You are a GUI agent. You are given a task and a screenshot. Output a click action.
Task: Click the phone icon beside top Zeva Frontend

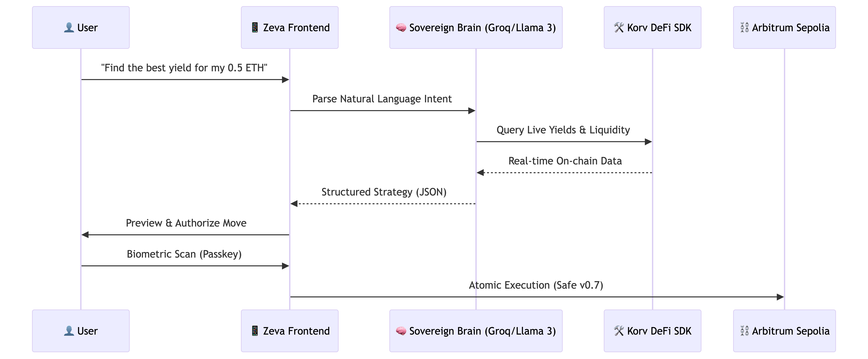click(x=255, y=27)
